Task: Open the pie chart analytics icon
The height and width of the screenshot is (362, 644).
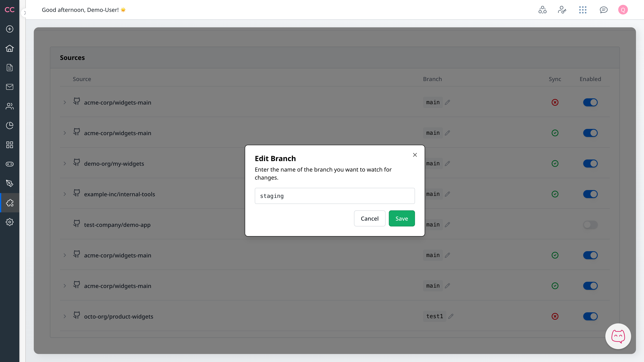Action: tap(9, 125)
